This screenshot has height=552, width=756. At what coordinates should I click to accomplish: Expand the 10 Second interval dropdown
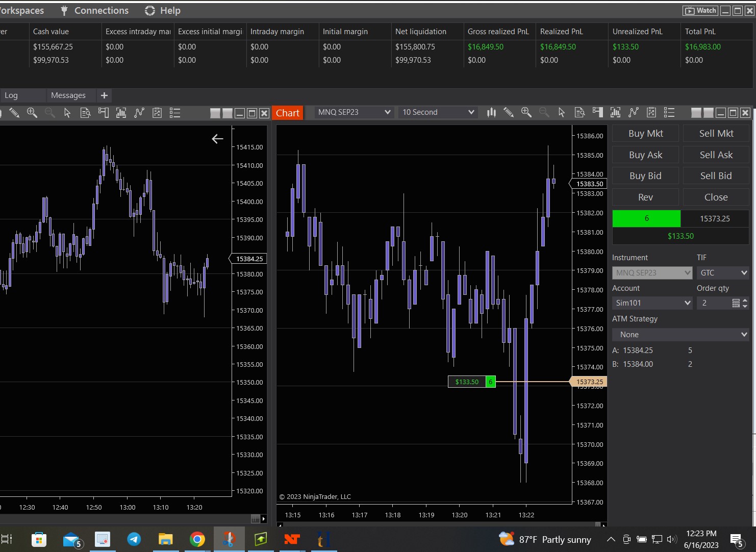(x=438, y=112)
